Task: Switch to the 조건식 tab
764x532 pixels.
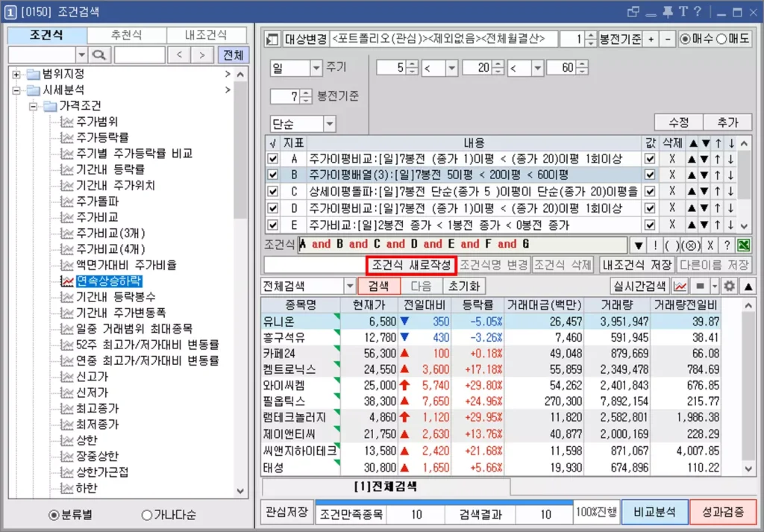Action: pos(47,35)
